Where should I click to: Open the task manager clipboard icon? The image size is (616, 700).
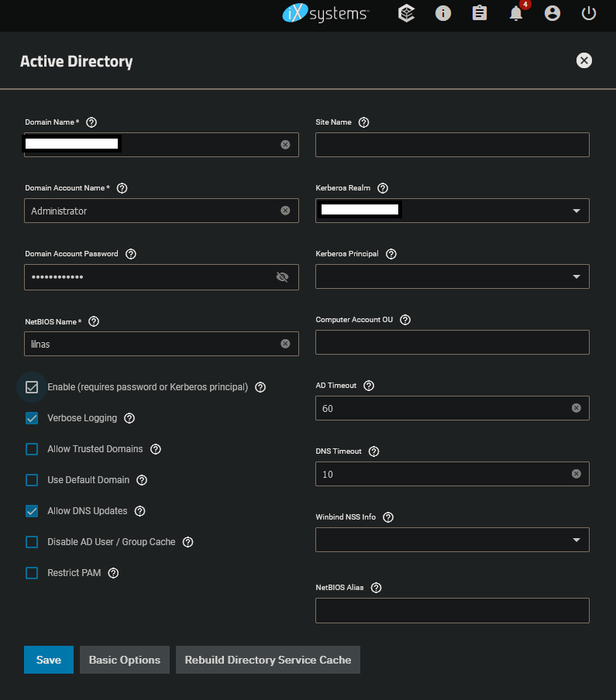pyautogui.click(x=480, y=13)
